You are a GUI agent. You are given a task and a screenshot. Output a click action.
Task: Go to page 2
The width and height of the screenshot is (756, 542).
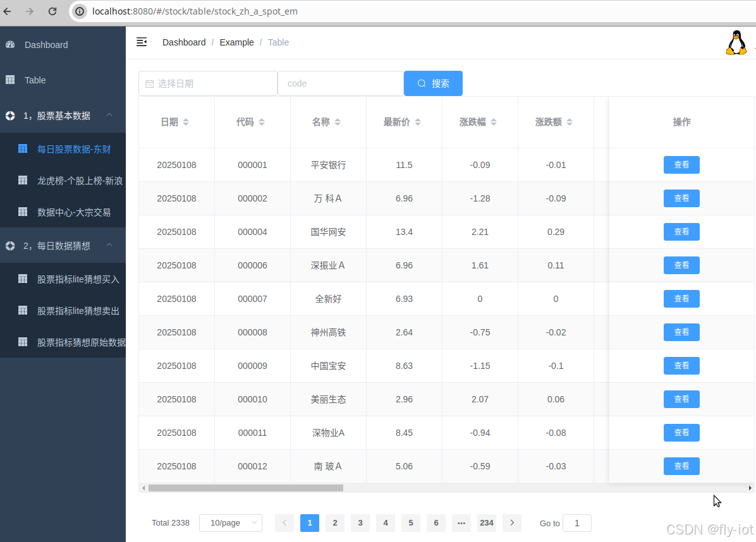coord(335,522)
